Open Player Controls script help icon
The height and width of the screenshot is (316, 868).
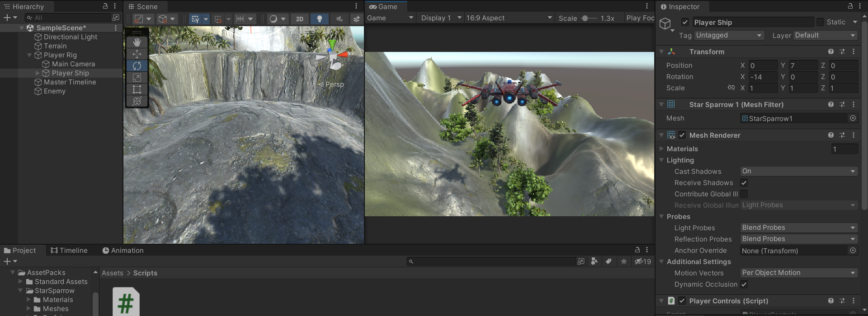tap(831, 301)
